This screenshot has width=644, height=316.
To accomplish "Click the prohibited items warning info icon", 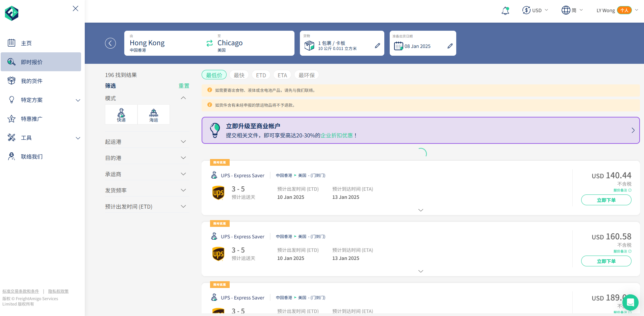I will tap(209, 105).
